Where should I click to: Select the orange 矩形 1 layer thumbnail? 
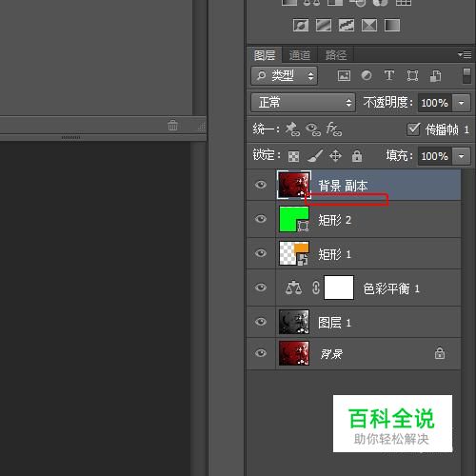coord(294,253)
